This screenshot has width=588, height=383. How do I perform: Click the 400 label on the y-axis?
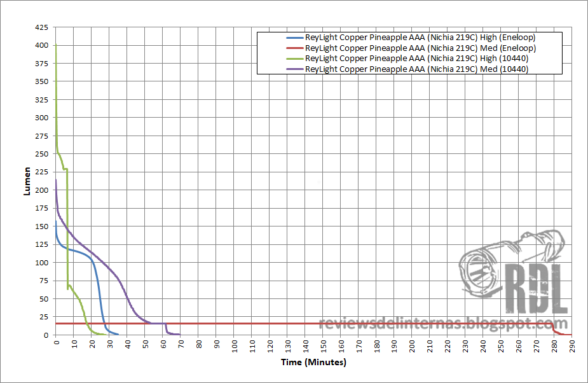click(41, 45)
